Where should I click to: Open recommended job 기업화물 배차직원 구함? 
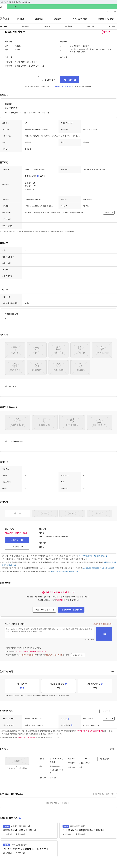(x=83, y=830)
